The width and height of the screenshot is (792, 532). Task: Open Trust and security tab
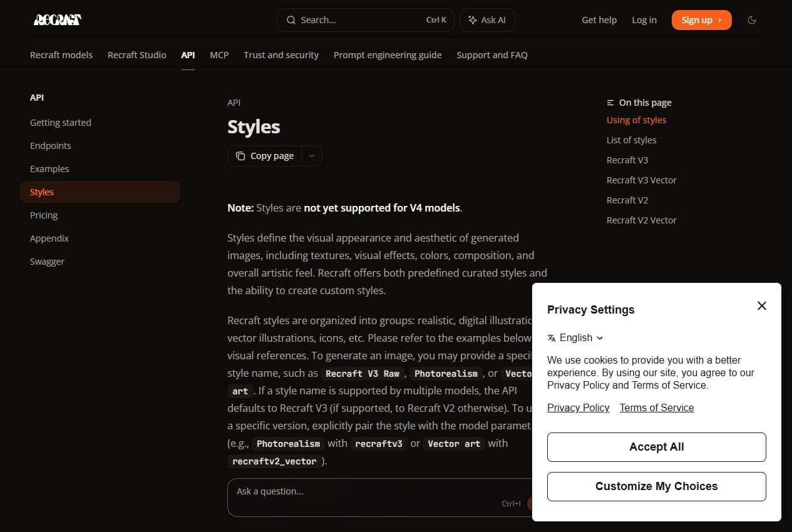click(x=281, y=55)
